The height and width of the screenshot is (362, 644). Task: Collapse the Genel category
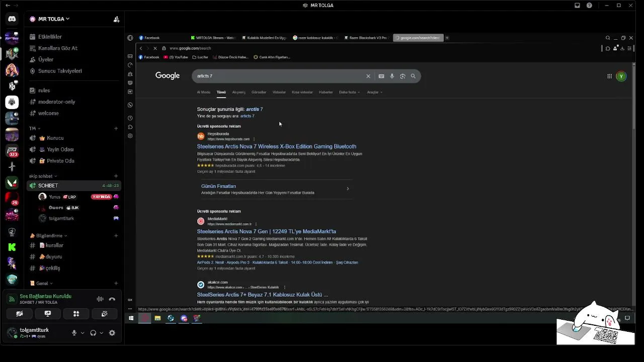coord(41,284)
